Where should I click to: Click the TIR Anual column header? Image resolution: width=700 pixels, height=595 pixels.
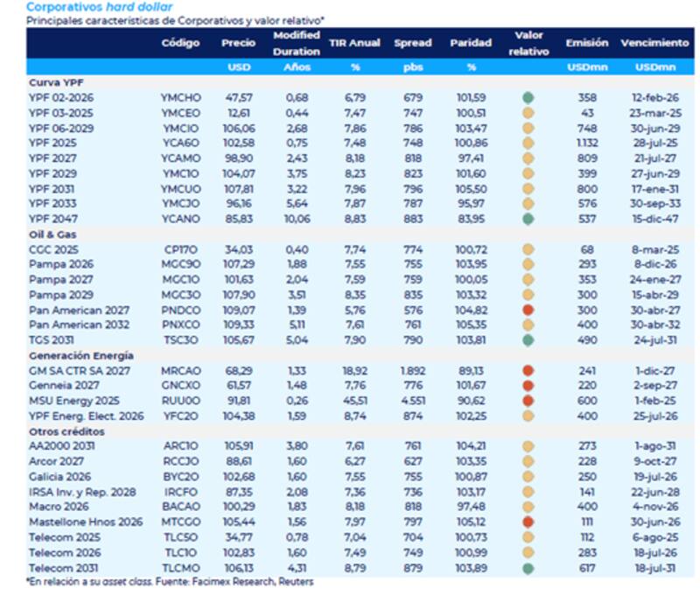tap(353, 42)
